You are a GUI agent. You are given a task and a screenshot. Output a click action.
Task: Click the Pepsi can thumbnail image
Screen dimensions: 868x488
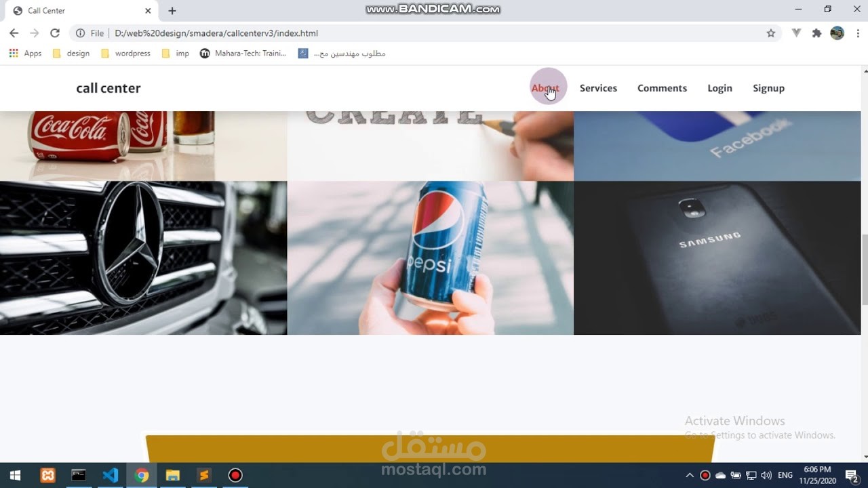(431, 258)
